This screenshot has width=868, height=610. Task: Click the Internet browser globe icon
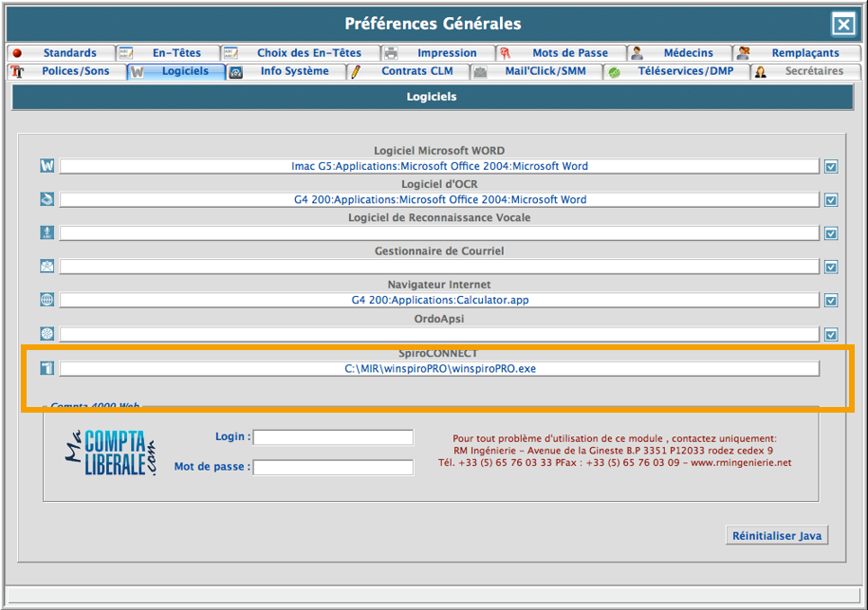47,300
